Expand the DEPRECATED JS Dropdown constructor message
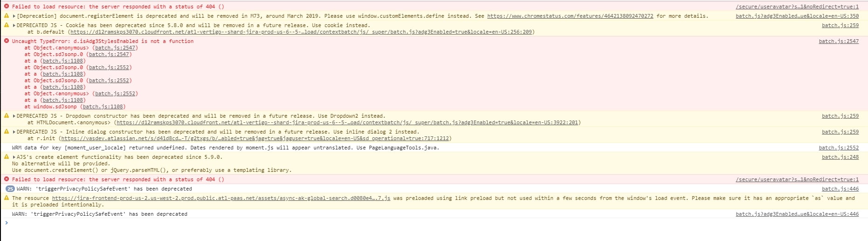Screen dimensions: 868x241 pos(14,116)
